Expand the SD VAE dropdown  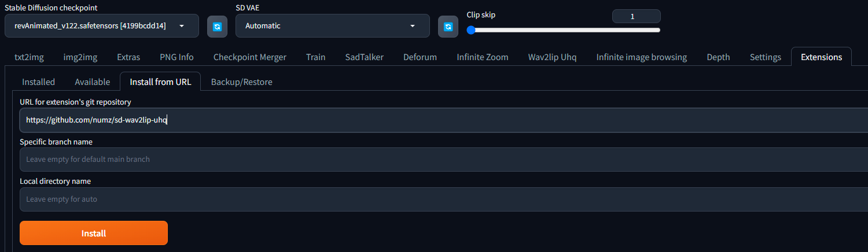tap(332, 26)
